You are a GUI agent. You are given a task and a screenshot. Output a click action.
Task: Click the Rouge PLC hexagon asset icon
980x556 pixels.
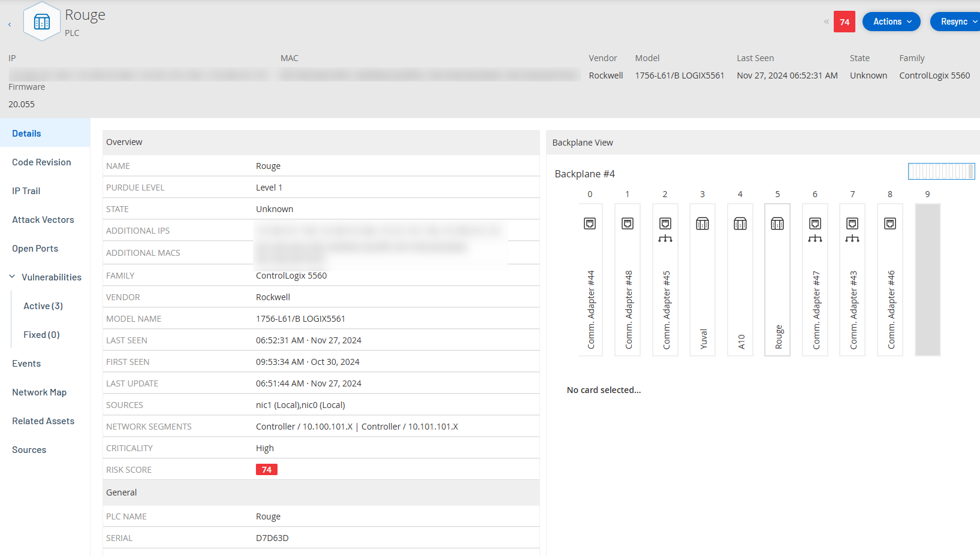pyautogui.click(x=42, y=23)
